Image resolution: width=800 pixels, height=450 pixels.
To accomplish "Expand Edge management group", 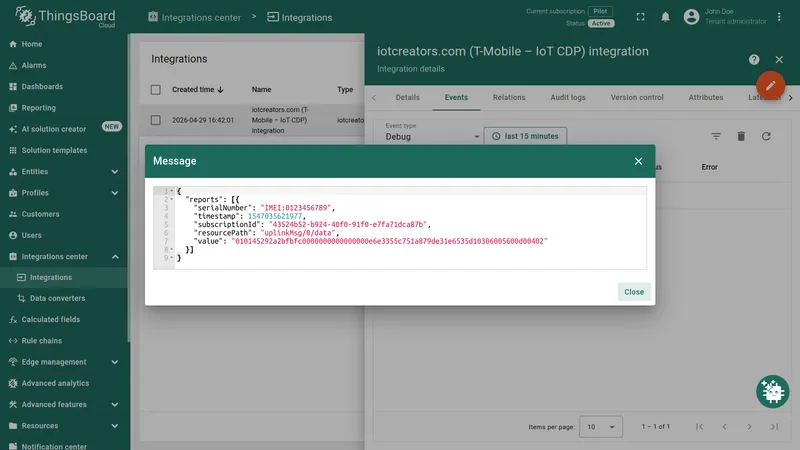I will [115, 362].
